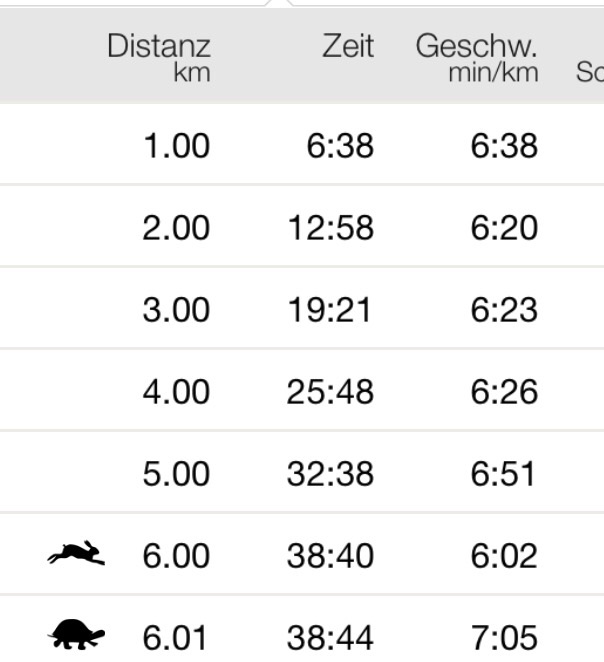Tap the hare fastest-split icon
Image resolution: width=604 pixels, height=662 pixels.
(x=75, y=554)
